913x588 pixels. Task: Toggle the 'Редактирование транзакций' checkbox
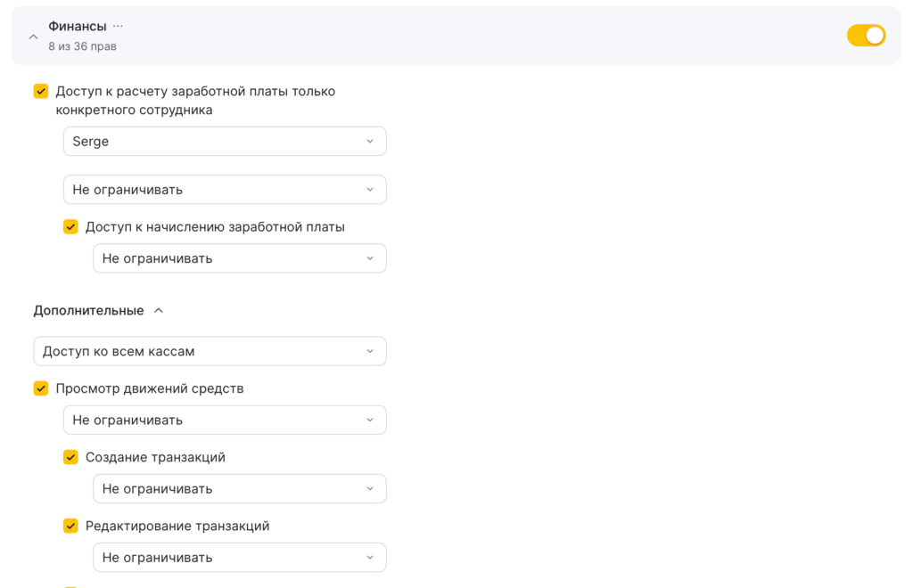(70, 526)
